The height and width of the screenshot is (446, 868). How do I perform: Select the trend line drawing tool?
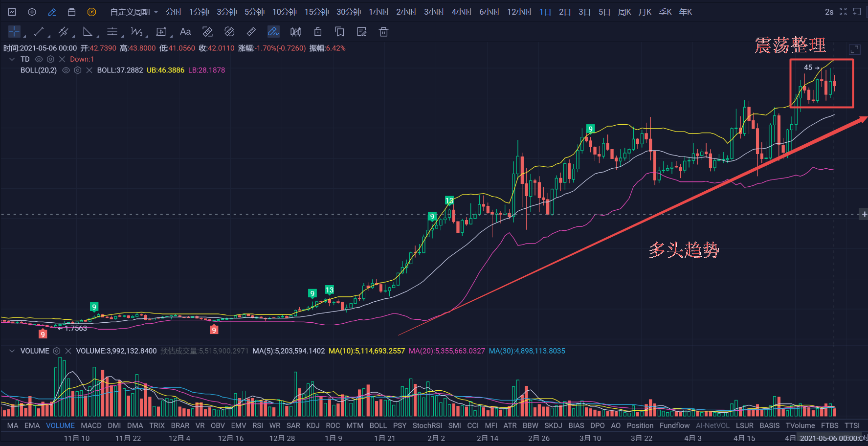39,32
